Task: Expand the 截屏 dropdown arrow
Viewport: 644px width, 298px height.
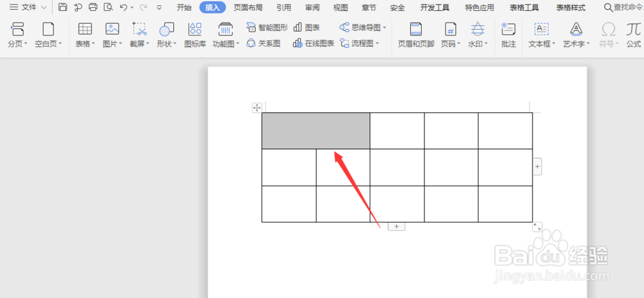Action: click(x=147, y=44)
